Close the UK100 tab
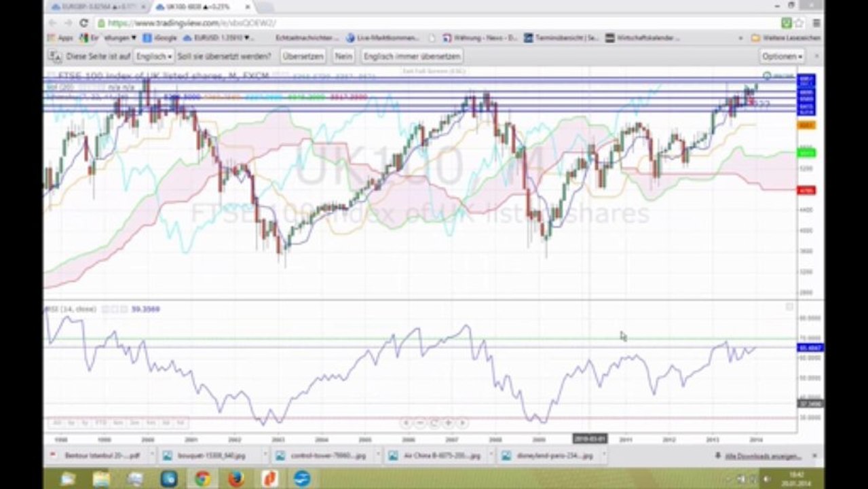Screen dimensions: 868x489 tap(247, 7)
